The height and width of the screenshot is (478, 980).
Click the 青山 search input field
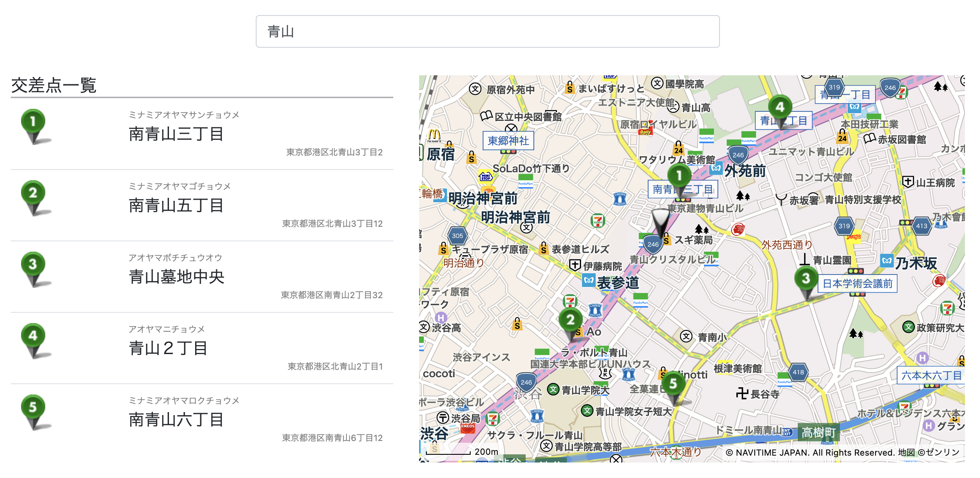point(487,31)
